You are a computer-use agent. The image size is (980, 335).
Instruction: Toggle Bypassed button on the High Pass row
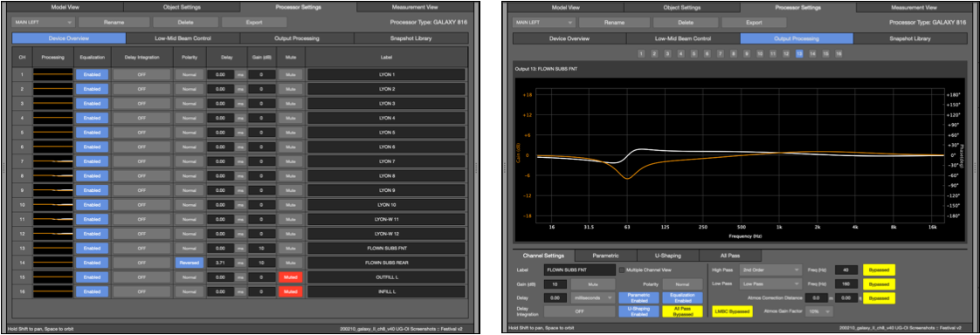879,270
